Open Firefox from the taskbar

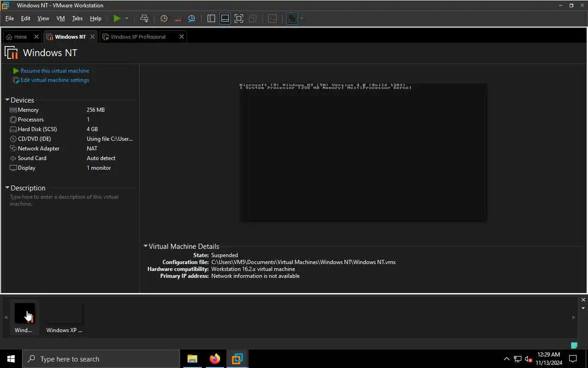[x=215, y=359]
